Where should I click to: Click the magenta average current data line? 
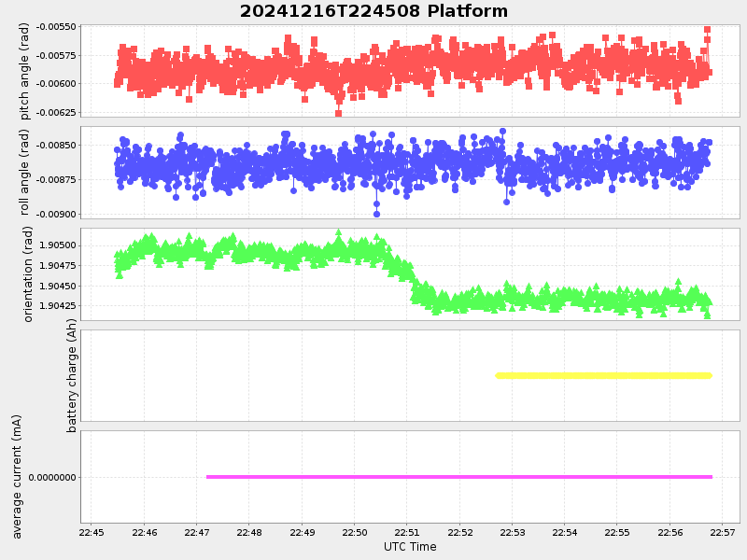click(x=459, y=477)
